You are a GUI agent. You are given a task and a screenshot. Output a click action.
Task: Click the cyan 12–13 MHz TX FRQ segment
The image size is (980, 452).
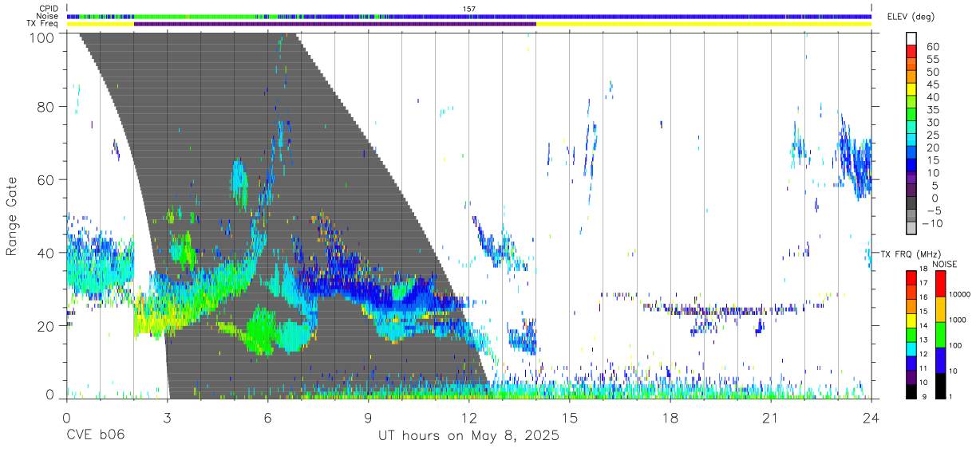coord(911,348)
